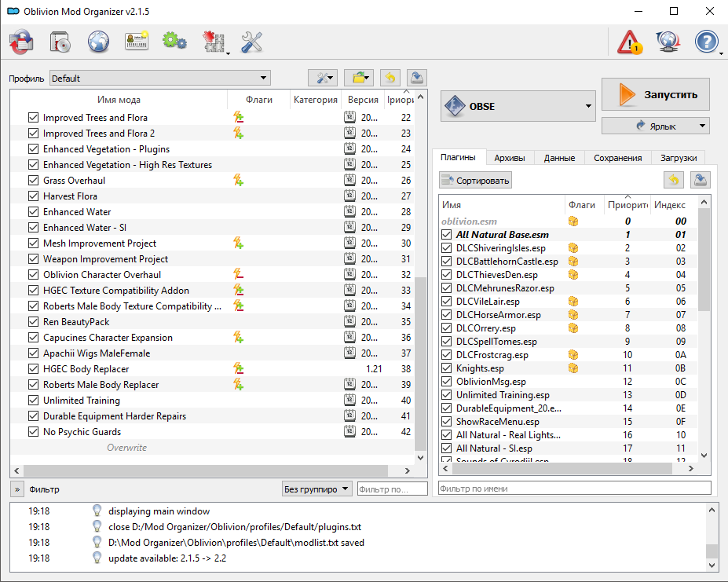The width and height of the screenshot is (728, 582).
Task: Click conflict flag for HGEC Body Replacer
Action: coord(239,369)
